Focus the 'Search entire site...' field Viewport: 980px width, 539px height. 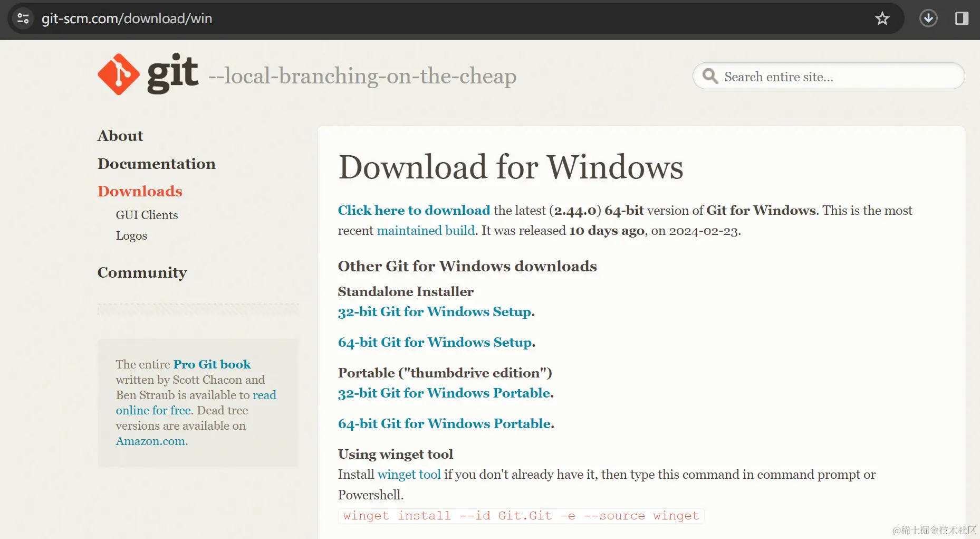829,76
